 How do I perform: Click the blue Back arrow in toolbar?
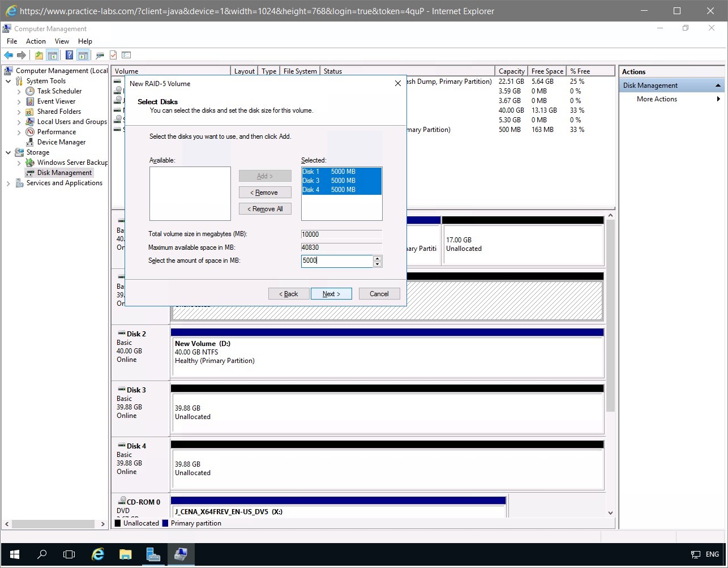[8, 55]
